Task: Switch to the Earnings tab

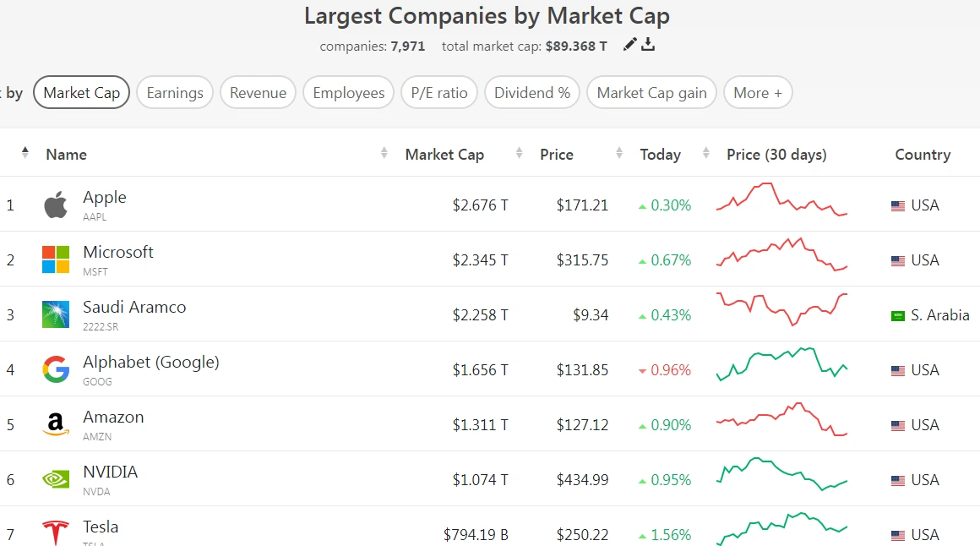Action: (x=174, y=92)
